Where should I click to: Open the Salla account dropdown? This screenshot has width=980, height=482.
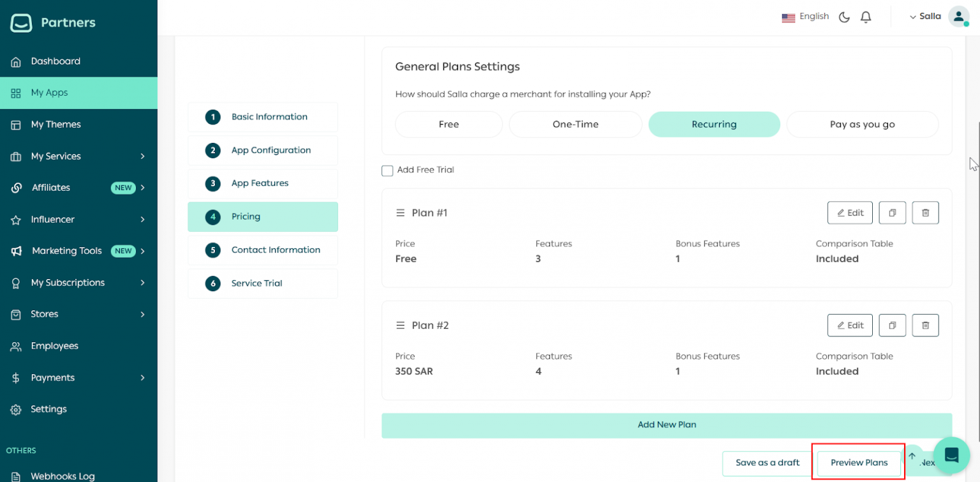[924, 16]
